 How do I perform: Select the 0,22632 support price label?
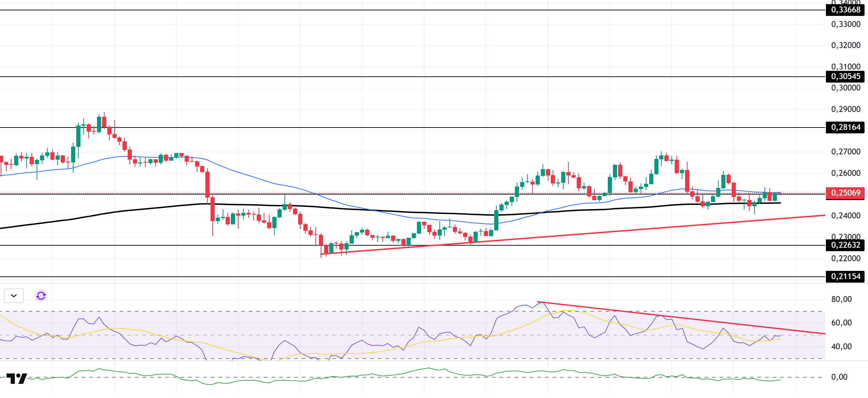click(x=845, y=245)
